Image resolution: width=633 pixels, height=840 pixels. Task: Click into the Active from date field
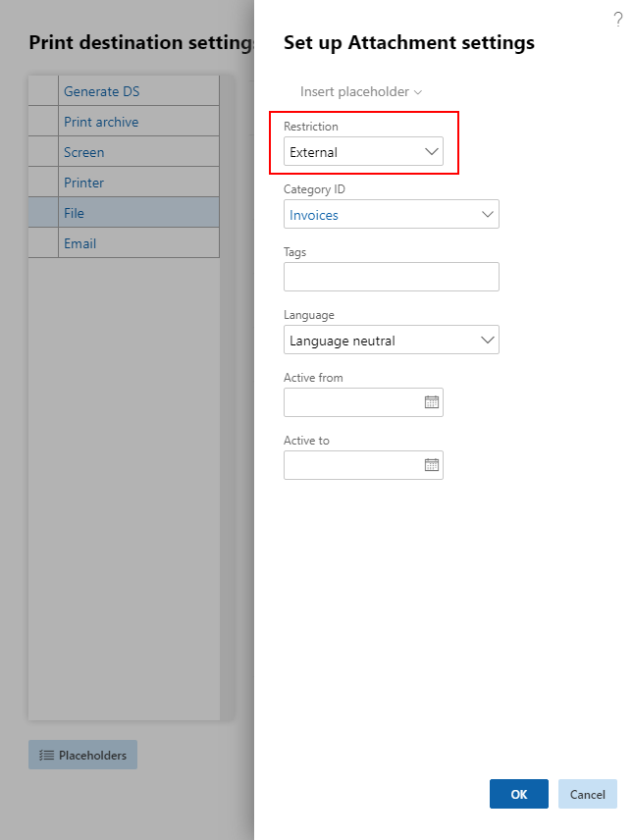353,402
